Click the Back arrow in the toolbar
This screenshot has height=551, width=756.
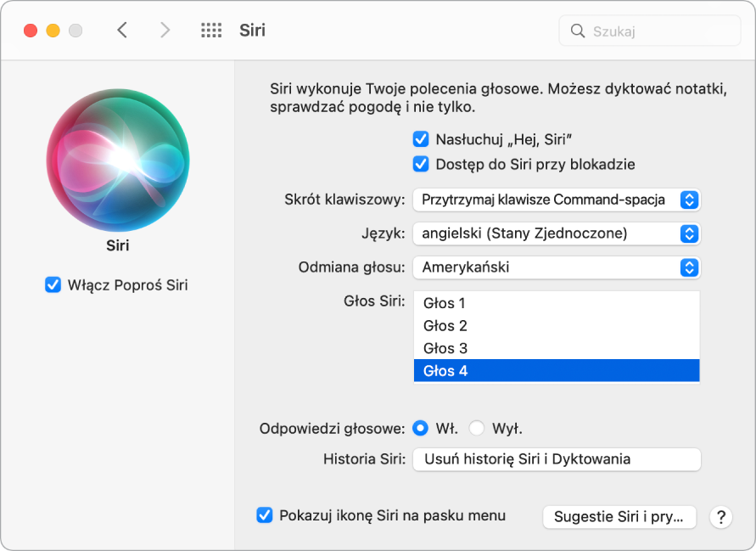pyautogui.click(x=122, y=29)
